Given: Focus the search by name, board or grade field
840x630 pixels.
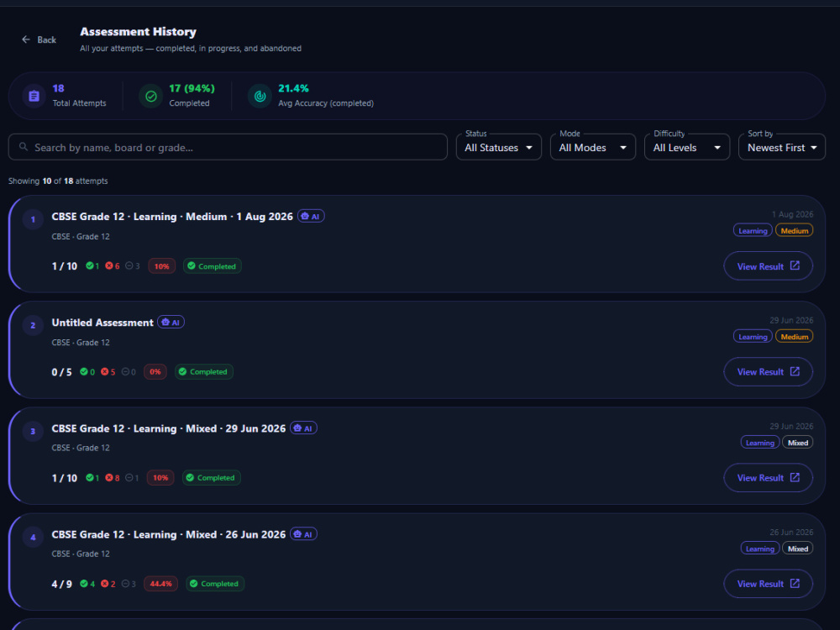Looking at the screenshot, I should point(228,147).
